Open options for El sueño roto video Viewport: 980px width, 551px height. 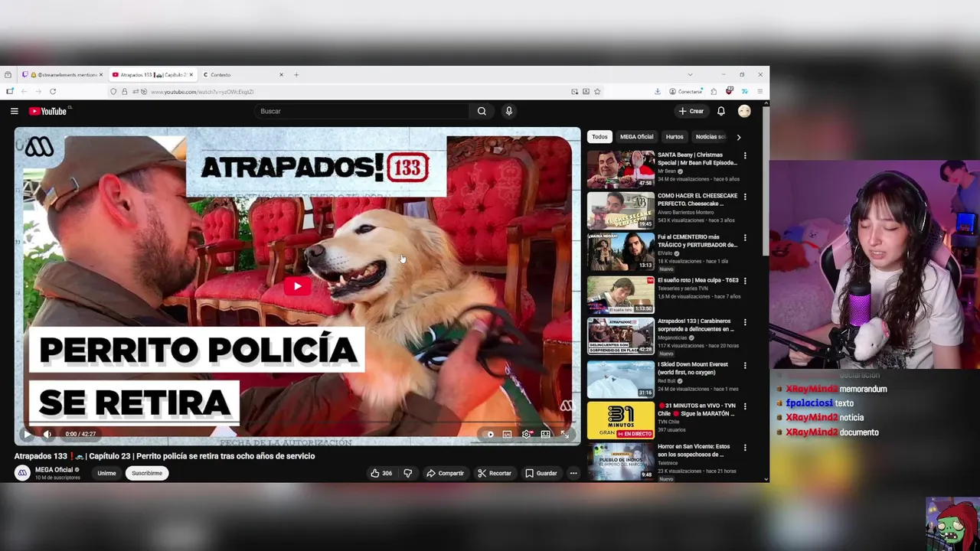[745, 281]
